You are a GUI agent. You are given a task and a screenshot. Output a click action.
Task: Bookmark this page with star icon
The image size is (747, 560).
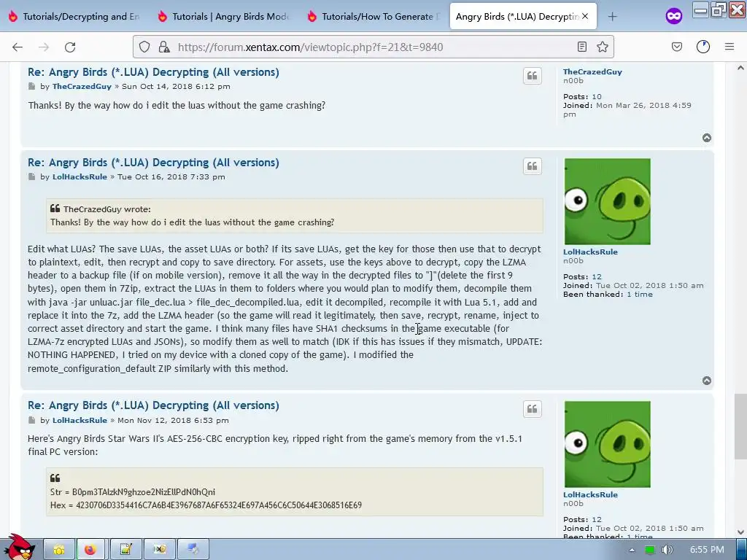[602, 47]
